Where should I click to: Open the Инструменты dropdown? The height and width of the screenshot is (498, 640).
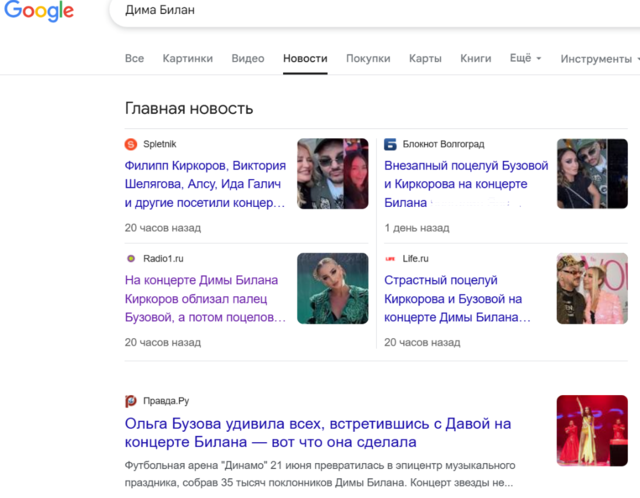pyautogui.click(x=600, y=59)
